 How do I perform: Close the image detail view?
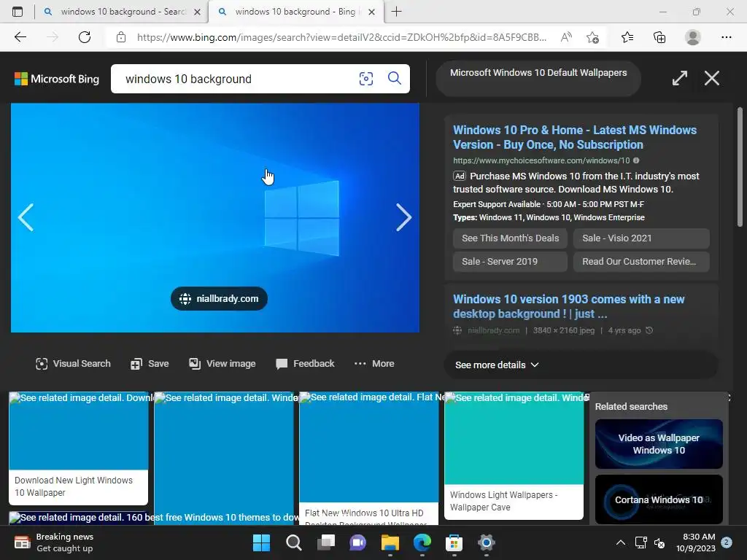coord(712,78)
